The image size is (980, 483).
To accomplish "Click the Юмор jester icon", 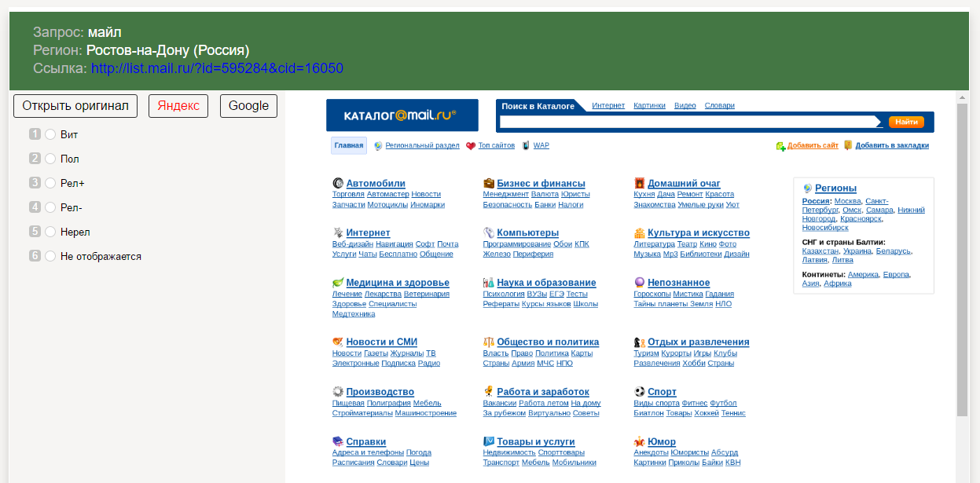I will pos(640,442).
